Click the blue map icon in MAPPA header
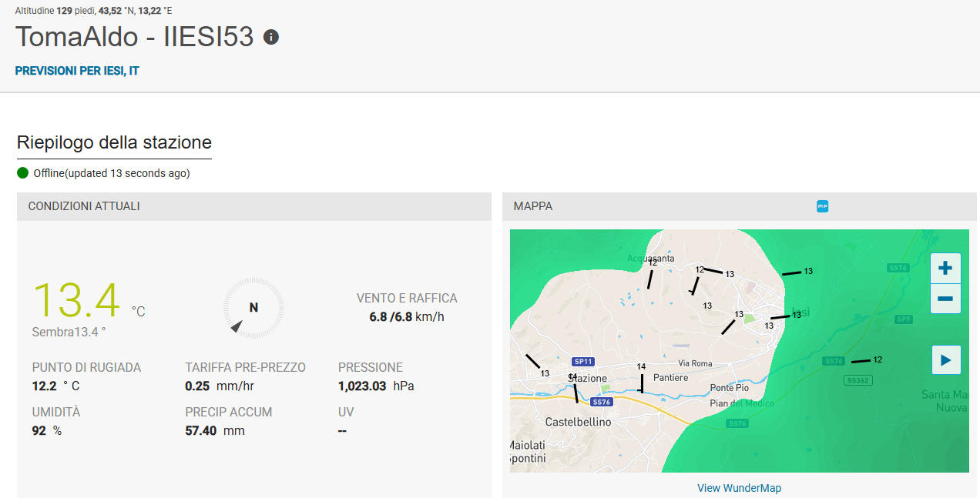The image size is (980, 498). (x=822, y=206)
